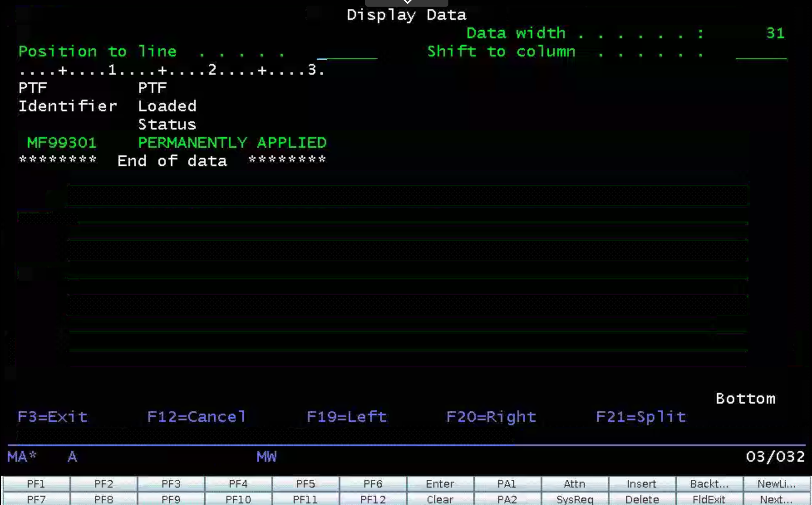812x505 pixels.
Task: Click the End of data marker line
Action: pyautogui.click(x=172, y=161)
